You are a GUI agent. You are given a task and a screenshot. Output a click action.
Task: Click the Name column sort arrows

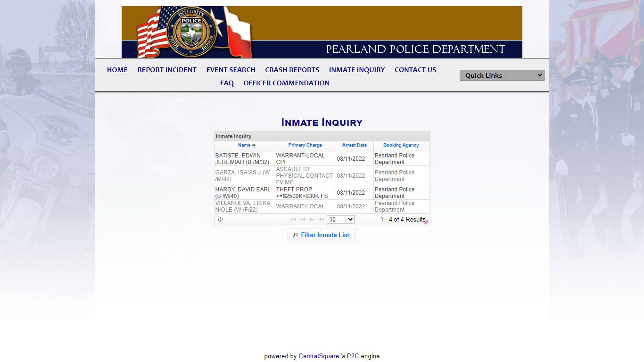click(254, 146)
